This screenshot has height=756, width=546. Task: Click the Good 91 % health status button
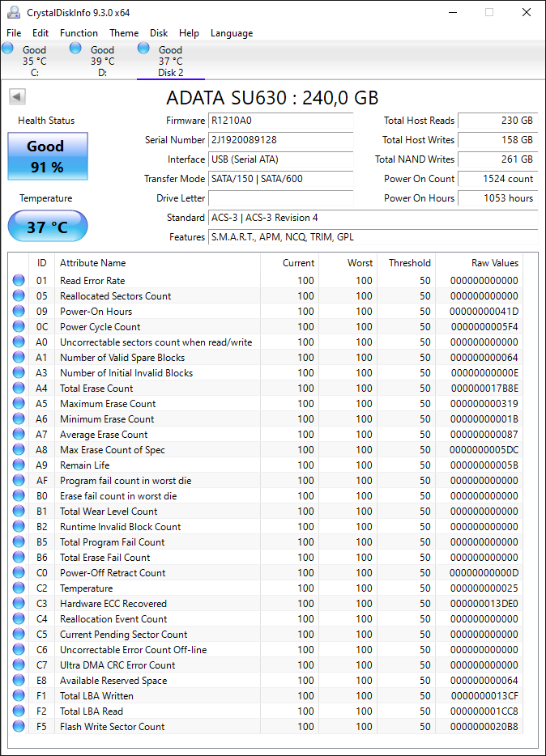coord(48,156)
